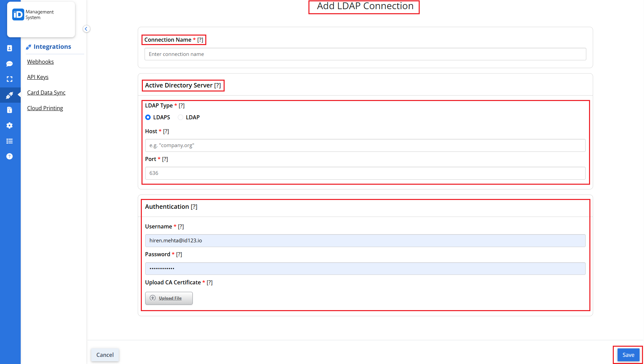Select the LDAPS radio button
Viewport: 644px width, 364px height.
click(148, 117)
